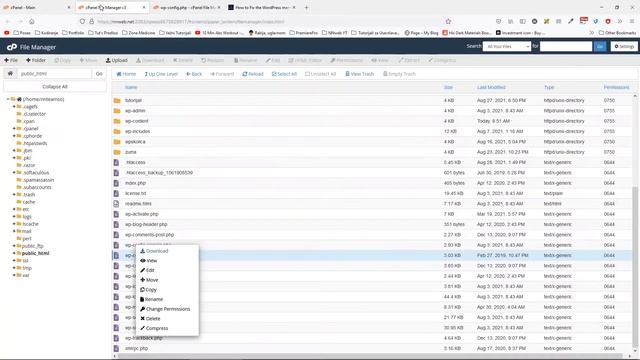This screenshot has height=360, width=640.
Task: Click the cPanel logo in the header
Action: click(x=11, y=47)
